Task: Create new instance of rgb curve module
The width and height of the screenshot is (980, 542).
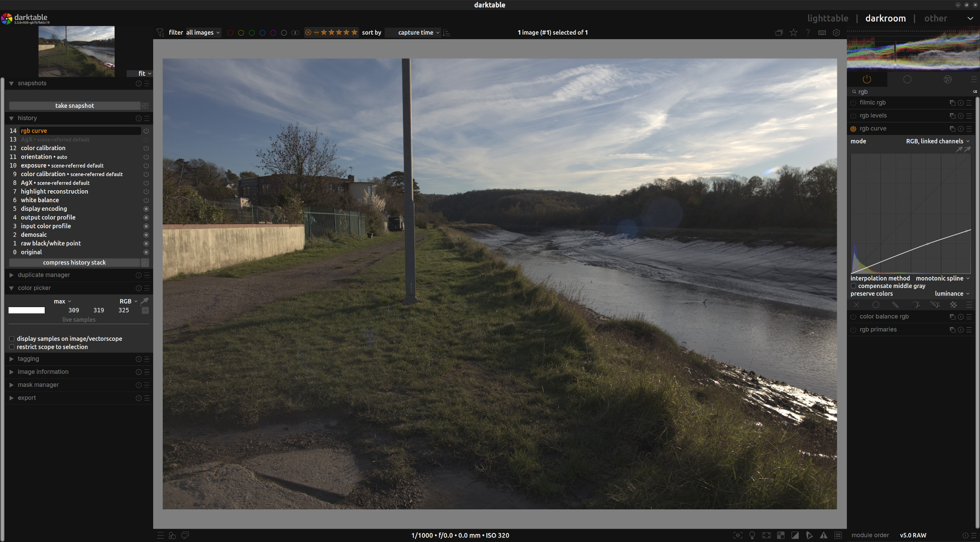Action: pyautogui.click(x=952, y=129)
